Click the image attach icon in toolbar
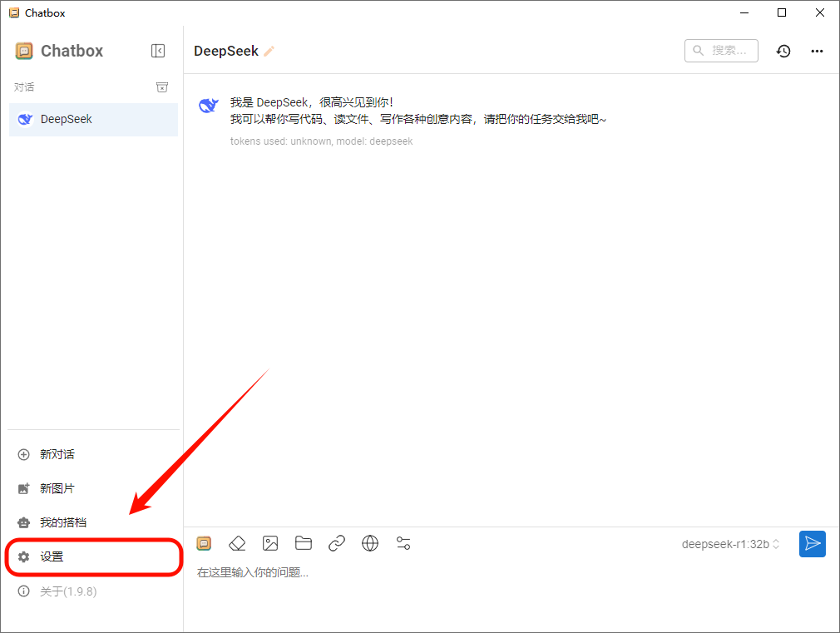The height and width of the screenshot is (633, 840). (x=270, y=543)
